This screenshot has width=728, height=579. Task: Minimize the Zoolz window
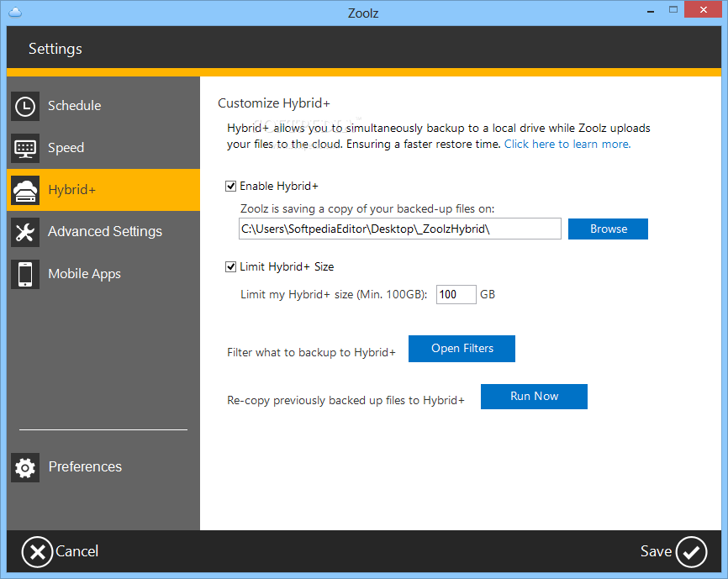651,11
